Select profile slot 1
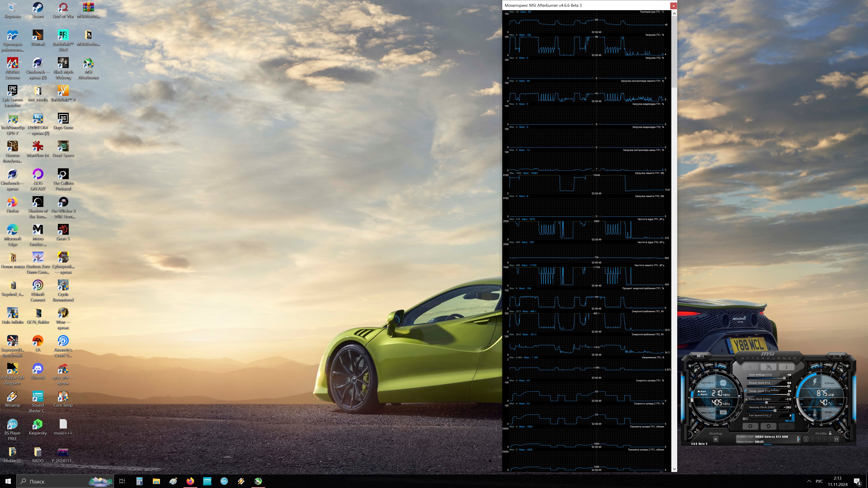This screenshot has height=488, width=868. pyautogui.click(x=806, y=439)
